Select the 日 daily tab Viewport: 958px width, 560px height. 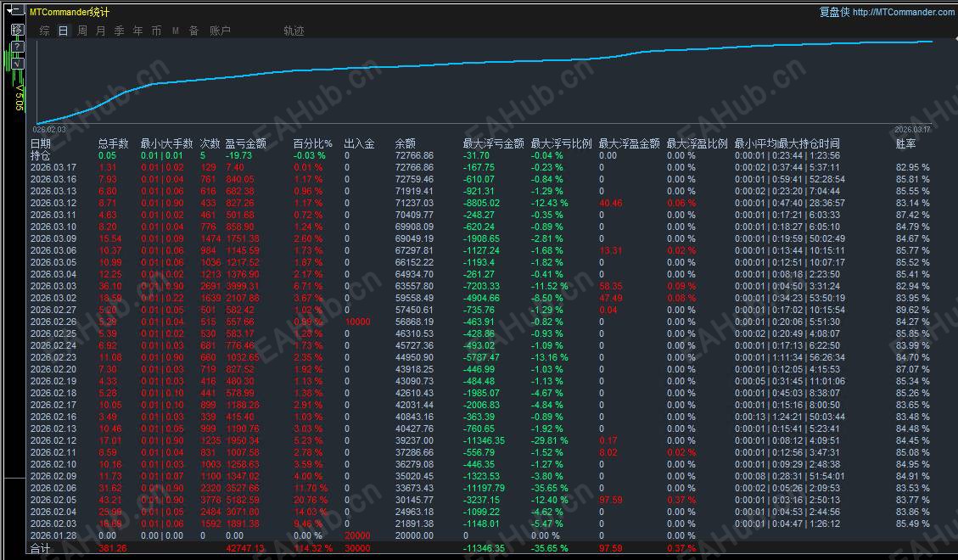(64, 31)
